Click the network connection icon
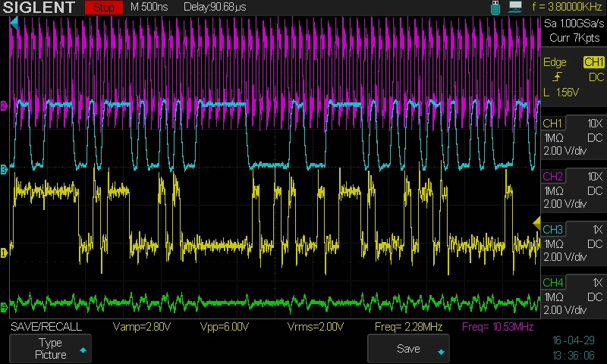Screen dimensions: 607x364 pos(515,7)
